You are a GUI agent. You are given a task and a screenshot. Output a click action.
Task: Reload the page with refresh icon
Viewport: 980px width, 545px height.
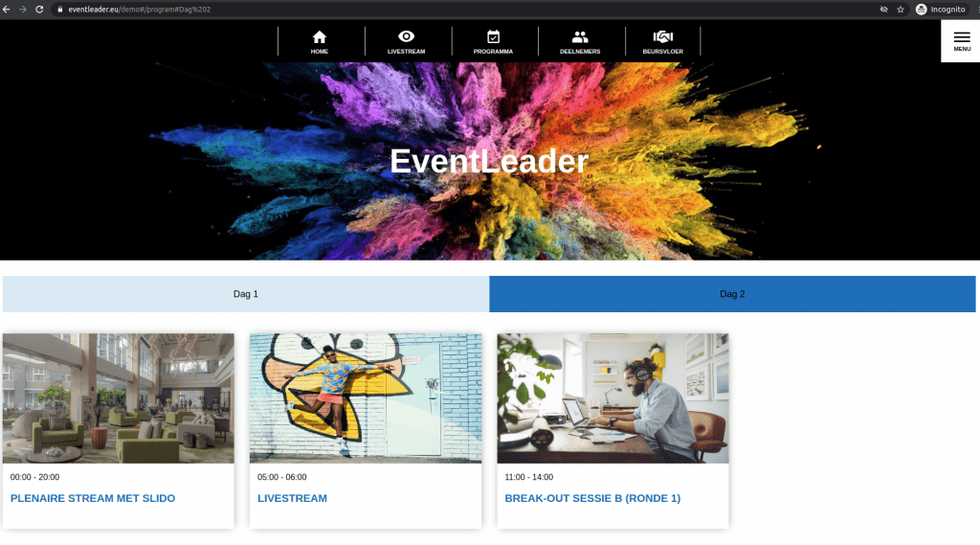point(39,10)
